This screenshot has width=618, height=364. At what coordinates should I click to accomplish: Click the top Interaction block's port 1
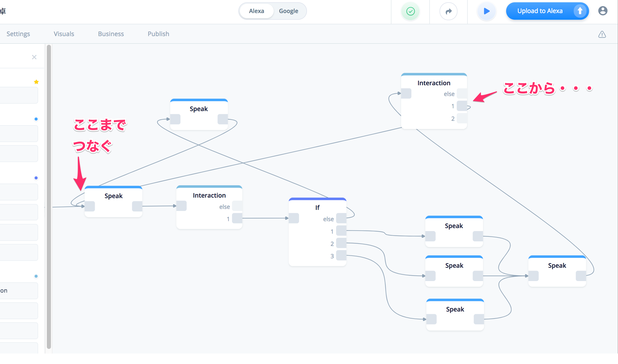point(462,106)
